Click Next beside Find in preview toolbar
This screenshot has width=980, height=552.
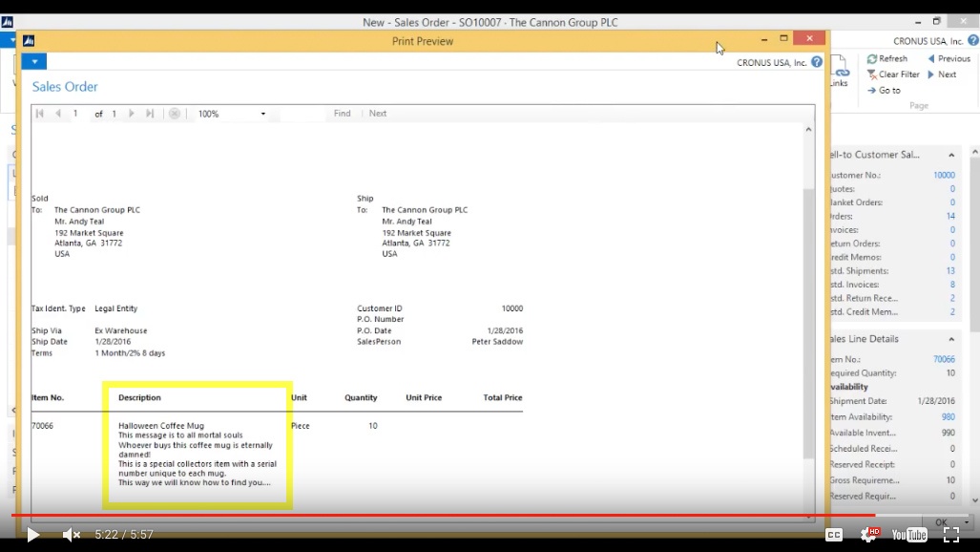[378, 114]
